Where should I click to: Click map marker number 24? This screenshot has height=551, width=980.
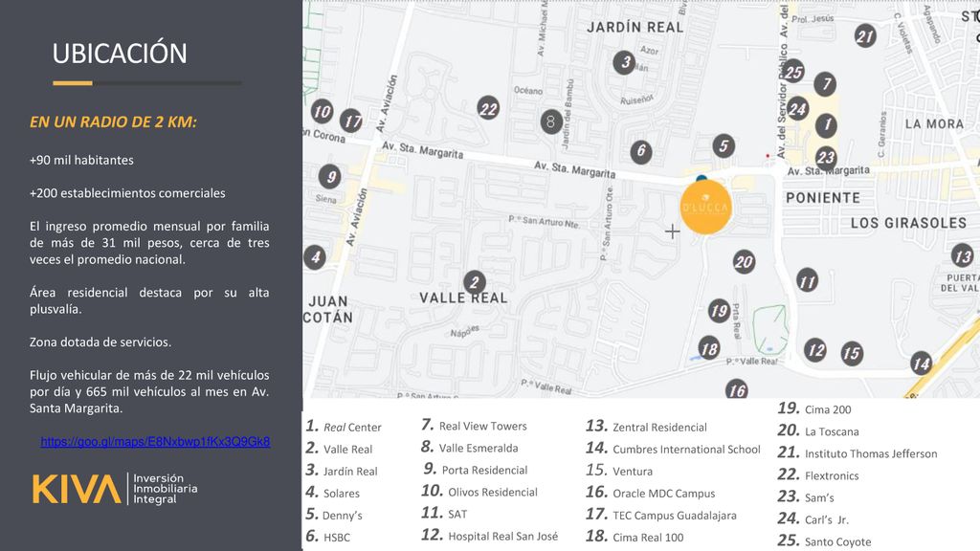[x=797, y=109]
